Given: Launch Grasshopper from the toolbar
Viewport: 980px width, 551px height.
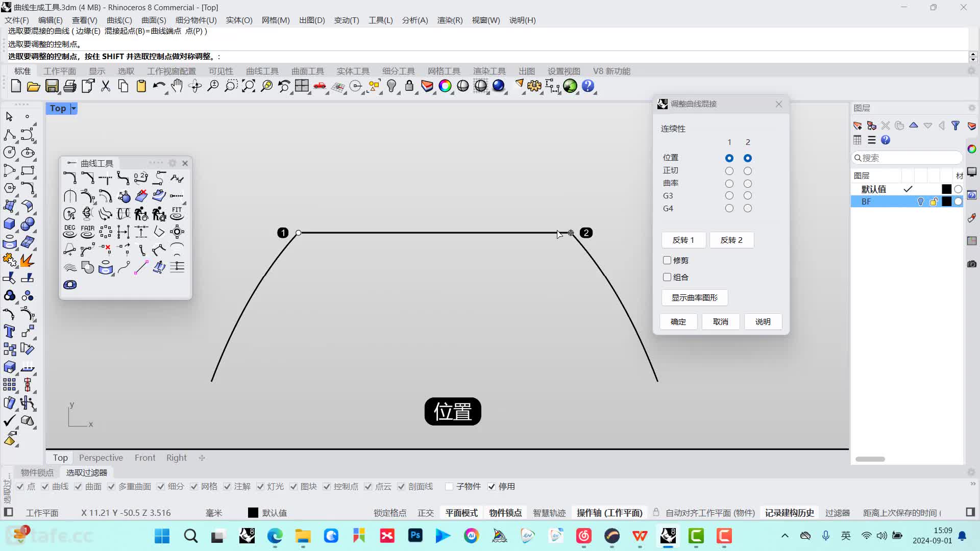Looking at the screenshot, I should pos(570,86).
